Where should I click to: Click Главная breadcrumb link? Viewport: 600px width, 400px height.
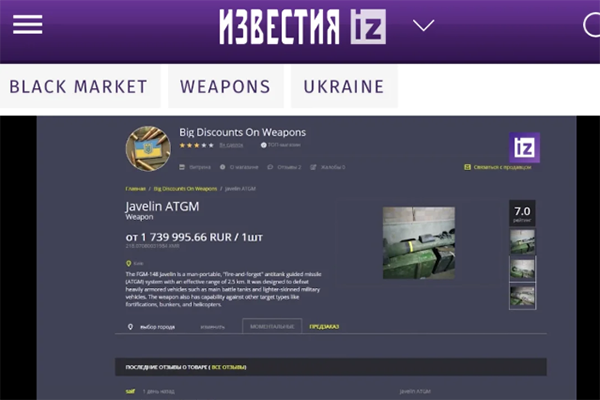click(135, 189)
